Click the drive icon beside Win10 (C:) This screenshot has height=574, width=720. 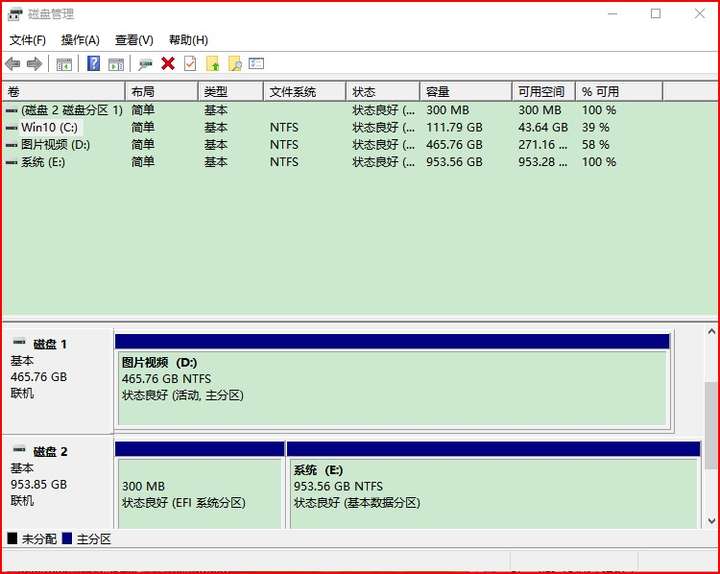point(11,128)
